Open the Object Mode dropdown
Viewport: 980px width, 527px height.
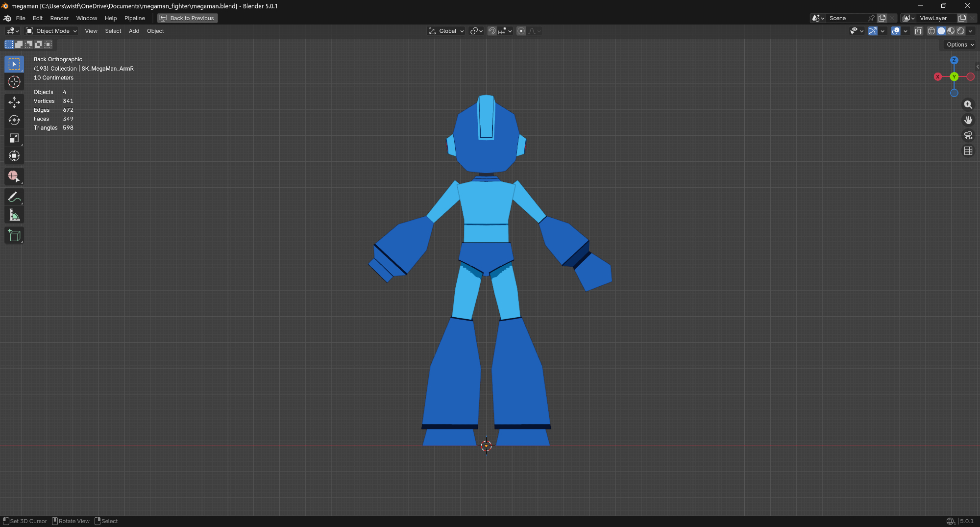51,31
